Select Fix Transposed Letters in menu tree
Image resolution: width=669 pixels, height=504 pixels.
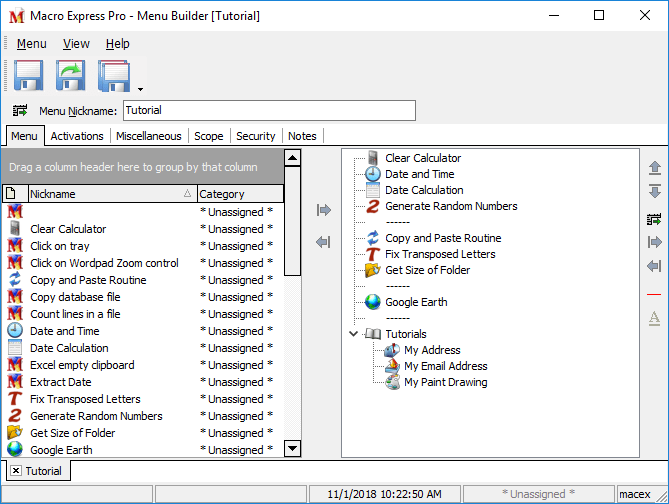coord(440,254)
